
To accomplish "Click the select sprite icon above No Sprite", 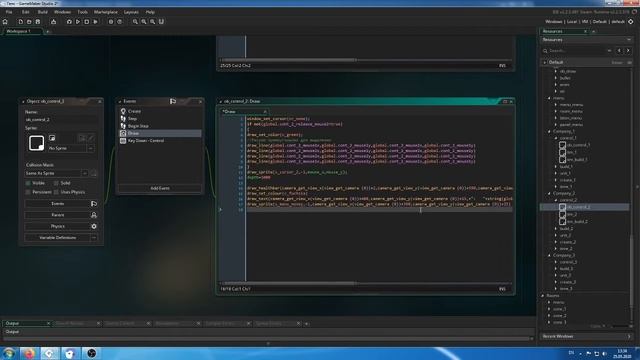I will (52, 138).
